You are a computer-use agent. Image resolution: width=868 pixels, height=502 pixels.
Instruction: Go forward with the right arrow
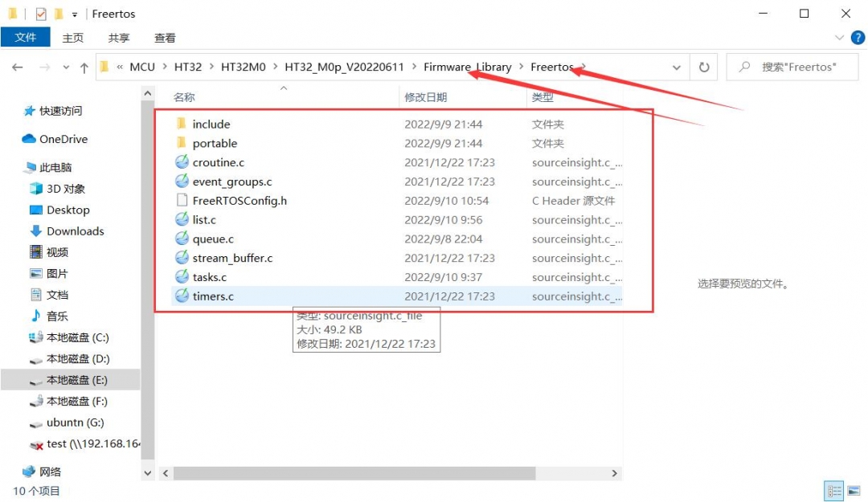[45, 67]
